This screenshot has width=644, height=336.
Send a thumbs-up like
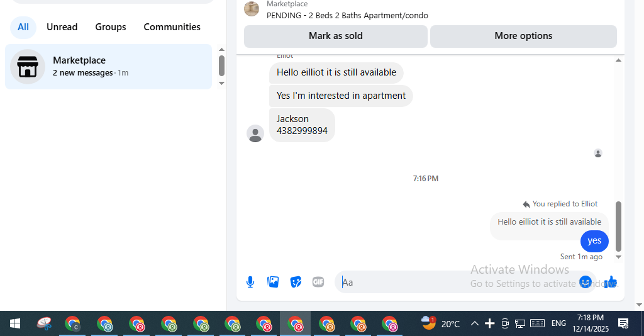[611, 282]
